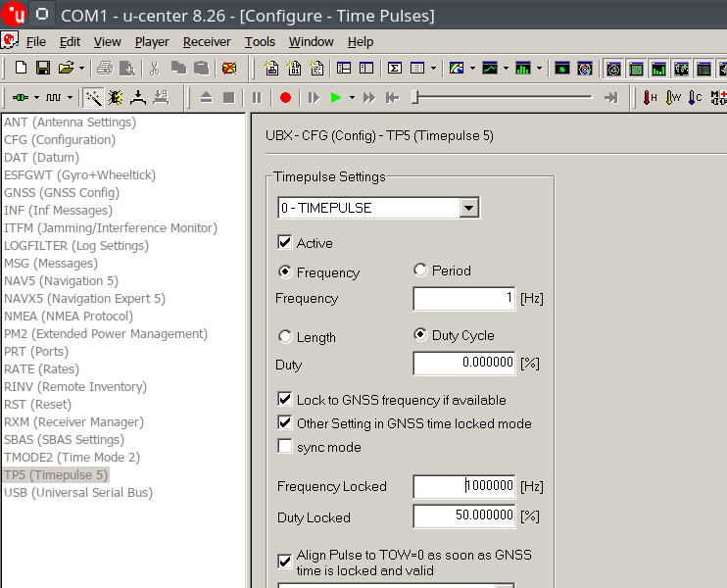Screen dimensions: 727x588
Task: Open the Tools menu
Action: tap(260, 42)
